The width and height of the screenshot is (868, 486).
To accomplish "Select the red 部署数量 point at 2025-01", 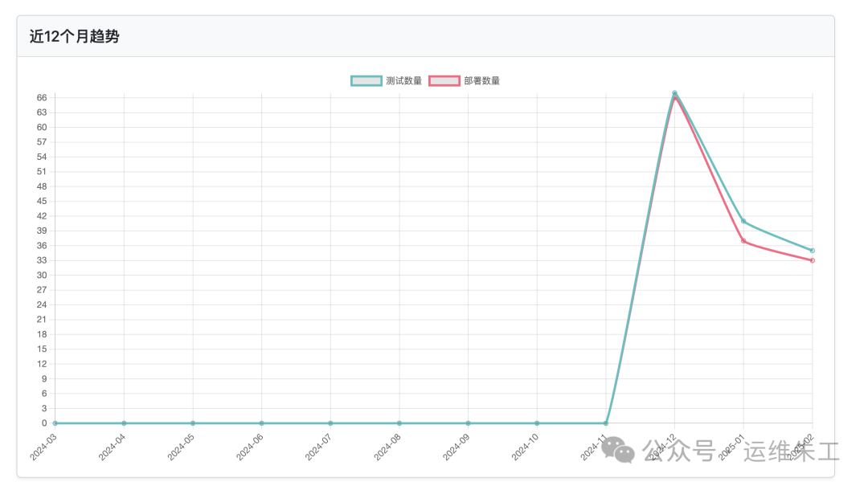I will (743, 241).
